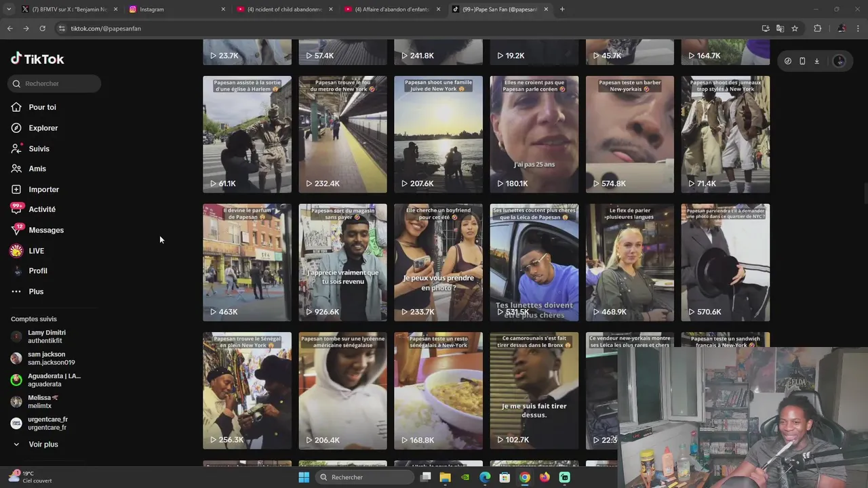Viewport: 868px width, 488px height.
Task: Go to Suivis feed
Action: point(39,148)
